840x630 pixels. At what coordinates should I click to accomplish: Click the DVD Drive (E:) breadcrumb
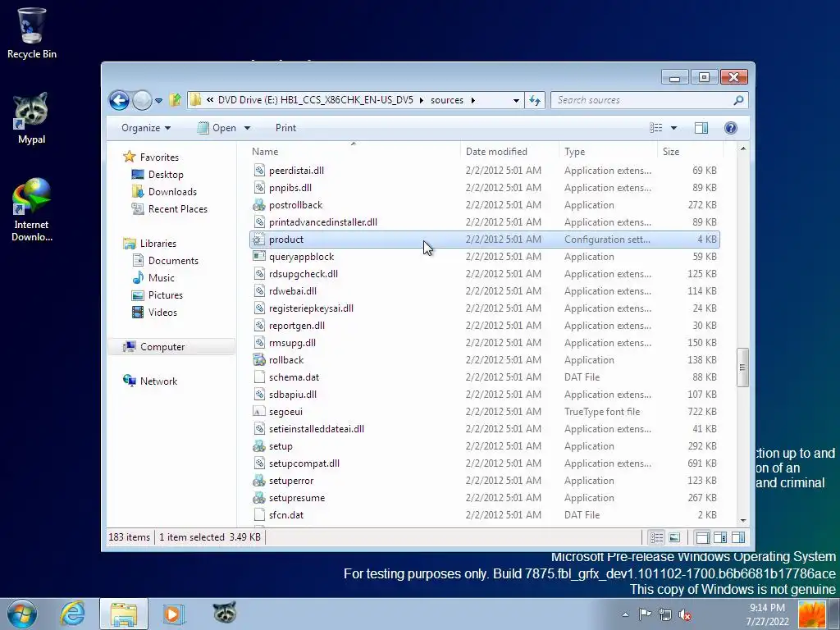pos(316,100)
